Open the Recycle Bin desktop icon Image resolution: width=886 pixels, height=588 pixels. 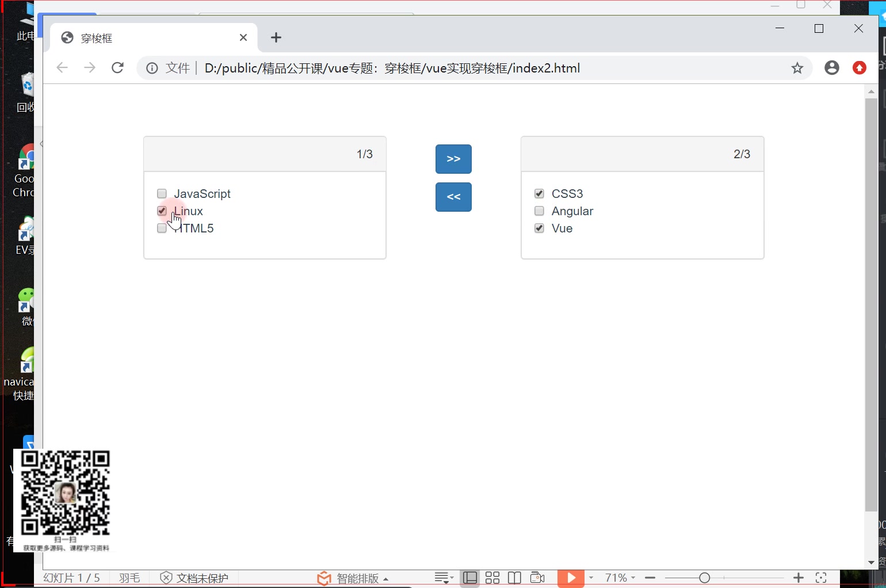tap(25, 92)
